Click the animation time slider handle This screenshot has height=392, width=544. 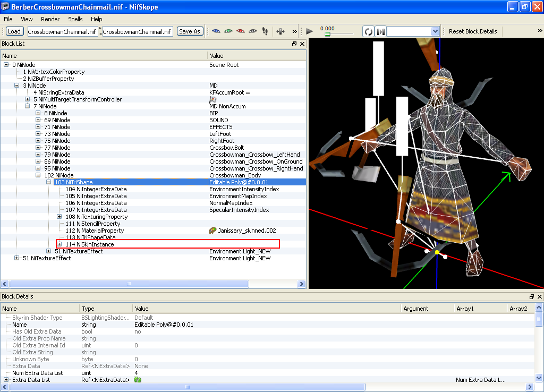[x=327, y=35]
